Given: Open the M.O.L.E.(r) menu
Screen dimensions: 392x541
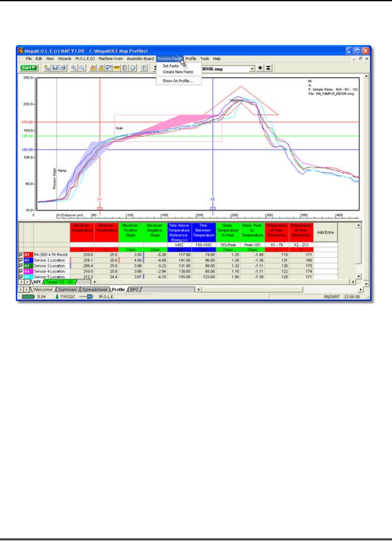Looking at the screenshot, I should 85,59.
